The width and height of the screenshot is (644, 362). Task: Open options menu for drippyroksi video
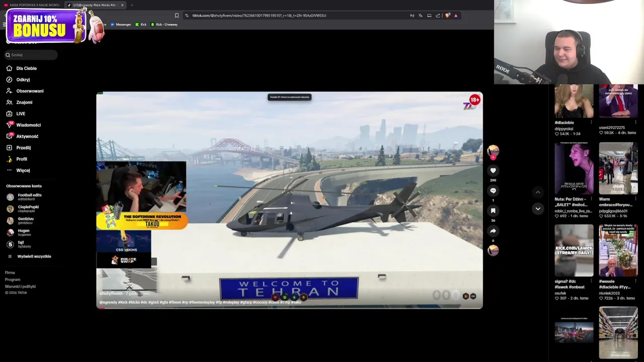pyautogui.click(x=591, y=122)
